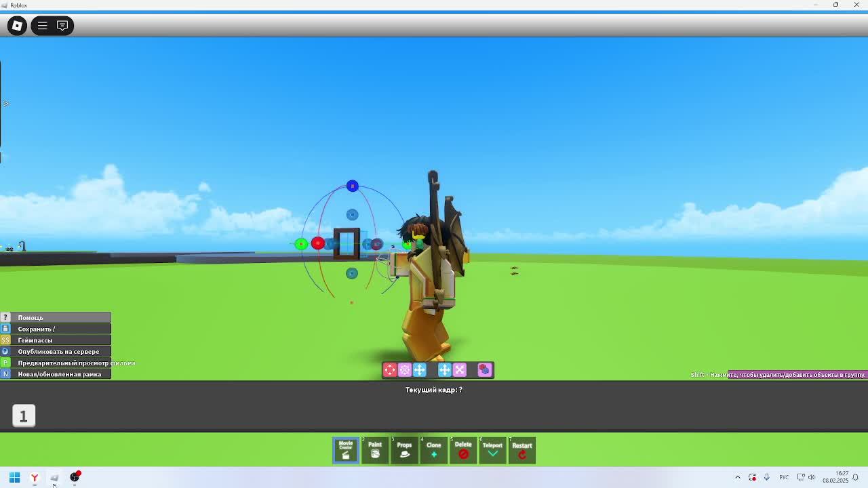Open Предварительный просмотр фильма entry
Image resolution: width=868 pixels, height=488 pixels.
click(x=68, y=363)
